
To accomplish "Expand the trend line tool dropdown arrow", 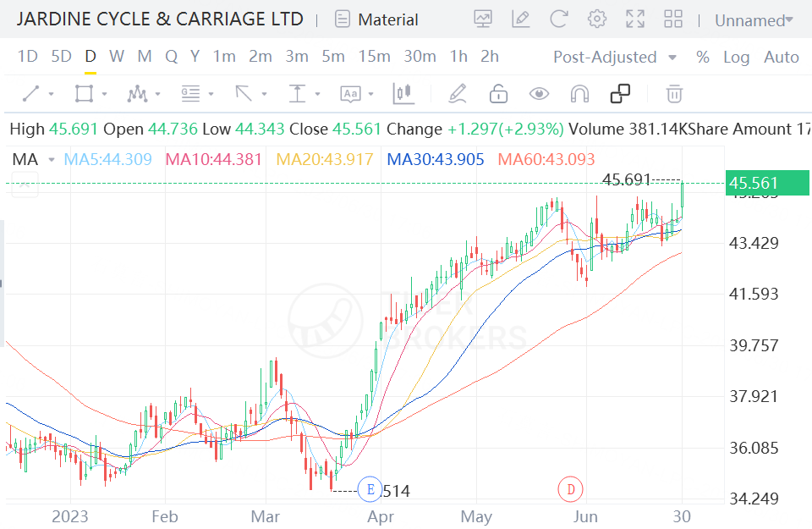I will [x=51, y=94].
